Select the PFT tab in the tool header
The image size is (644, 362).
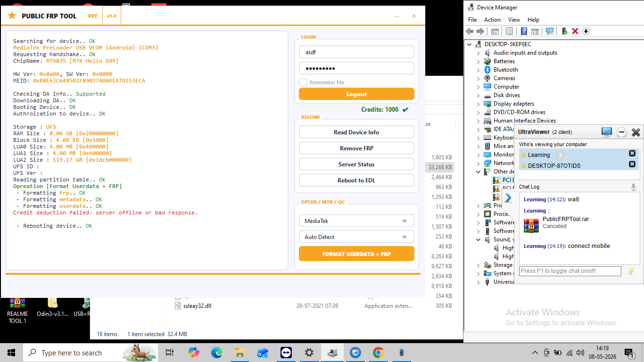[93, 16]
